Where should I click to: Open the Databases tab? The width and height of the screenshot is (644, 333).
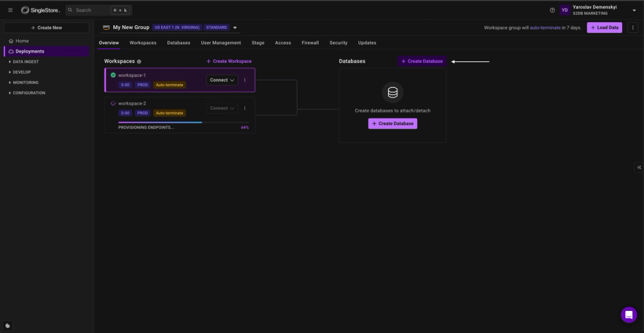(179, 43)
